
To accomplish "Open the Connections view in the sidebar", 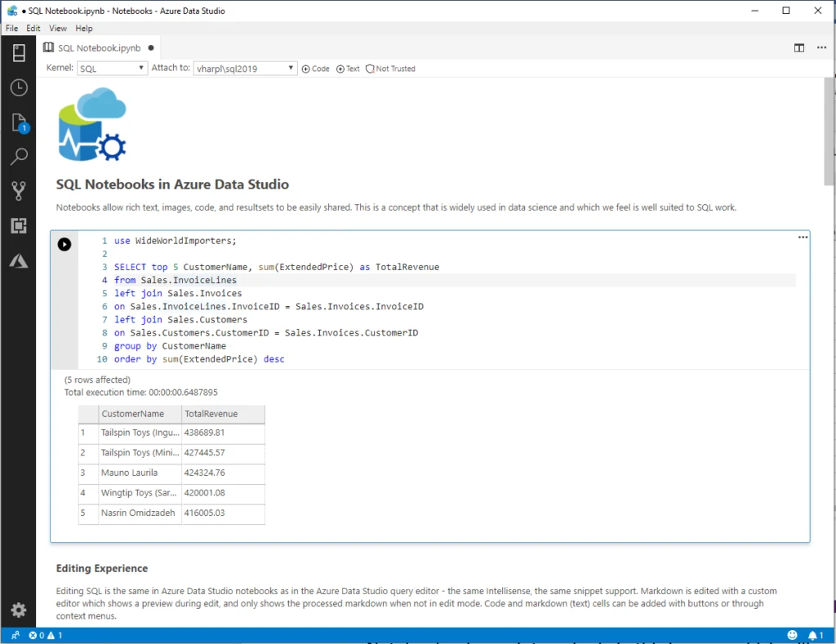I will click(x=19, y=52).
